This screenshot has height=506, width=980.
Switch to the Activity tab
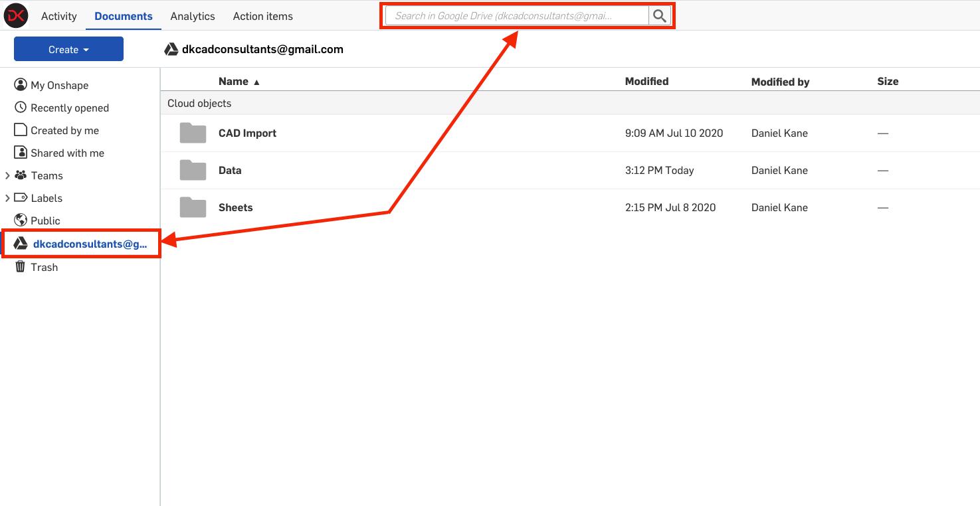pos(58,16)
